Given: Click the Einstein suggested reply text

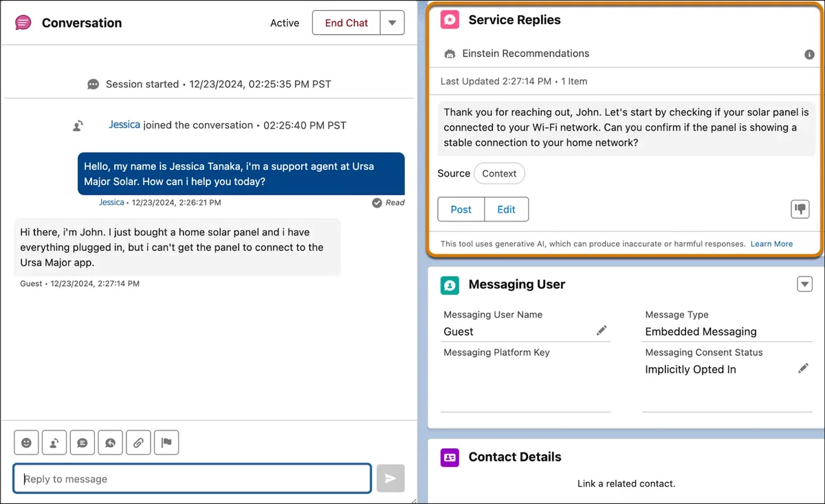Looking at the screenshot, I should pos(626,127).
